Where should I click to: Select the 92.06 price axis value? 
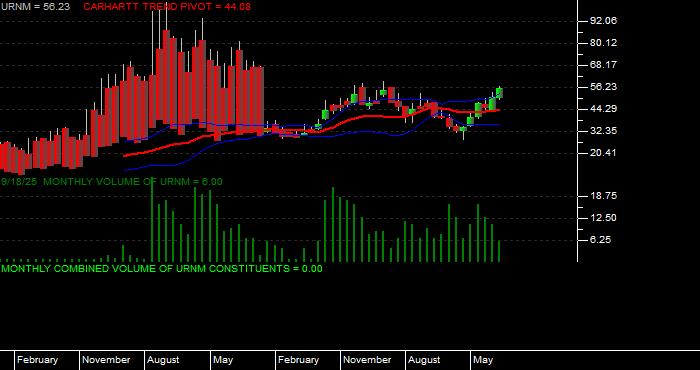click(604, 21)
